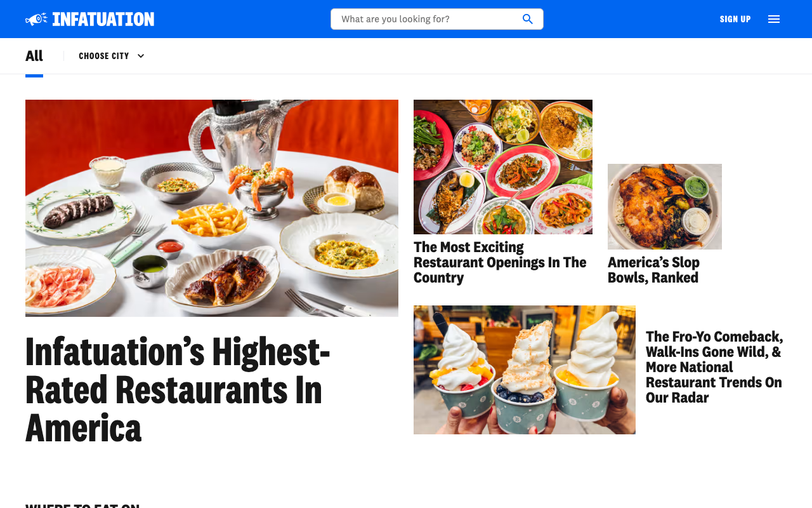Open the hamburger menu icon
The height and width of the screenshot is (508, 812).
(774, 19)
